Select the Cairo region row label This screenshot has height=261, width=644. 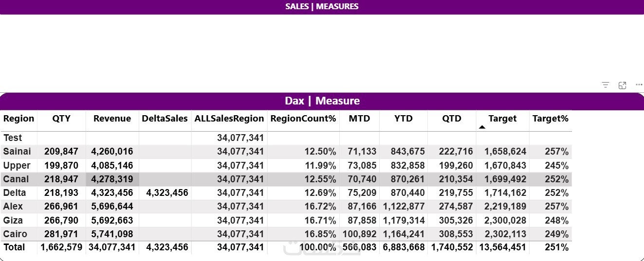point(15,234)
